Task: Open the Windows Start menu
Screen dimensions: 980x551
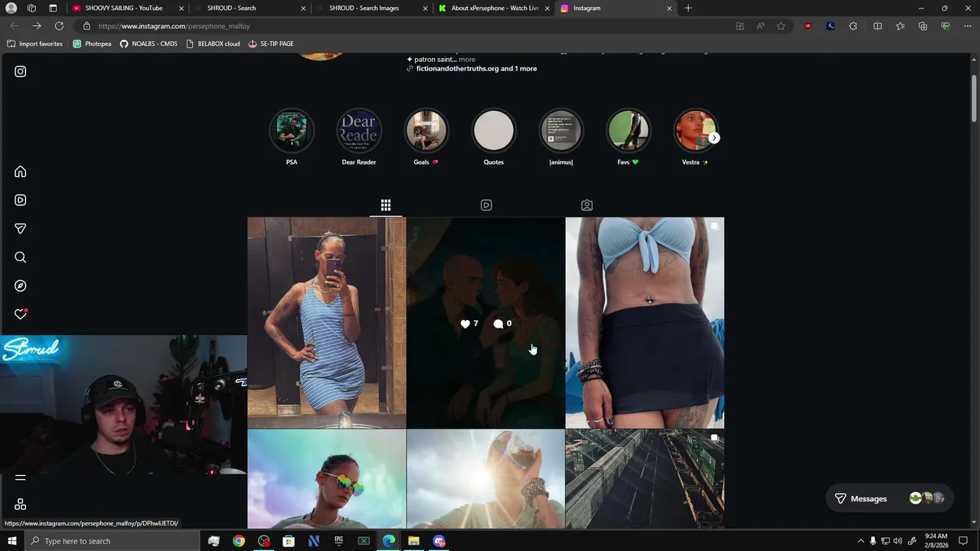Action: click(x=11, y=541)
